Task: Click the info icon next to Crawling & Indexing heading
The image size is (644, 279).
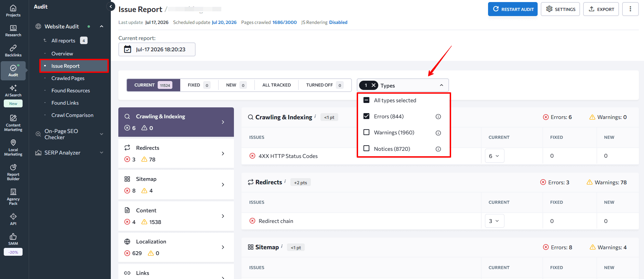Action: 315,116
